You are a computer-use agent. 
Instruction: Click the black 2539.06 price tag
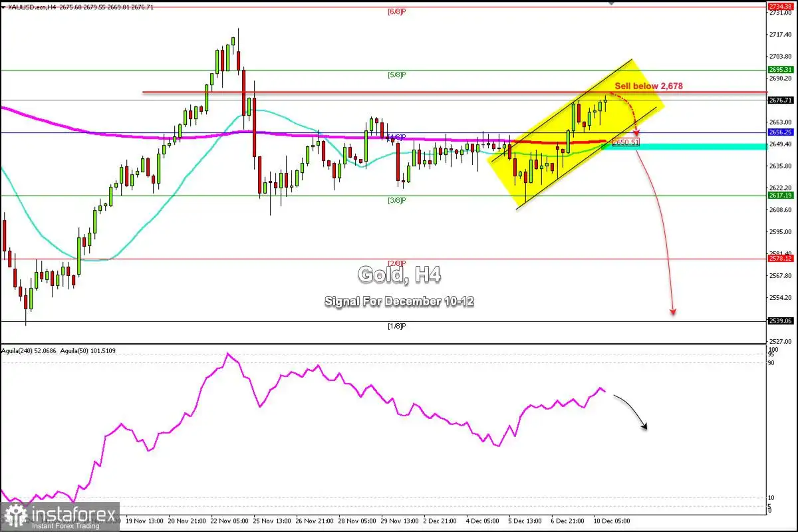click(779, 321)
